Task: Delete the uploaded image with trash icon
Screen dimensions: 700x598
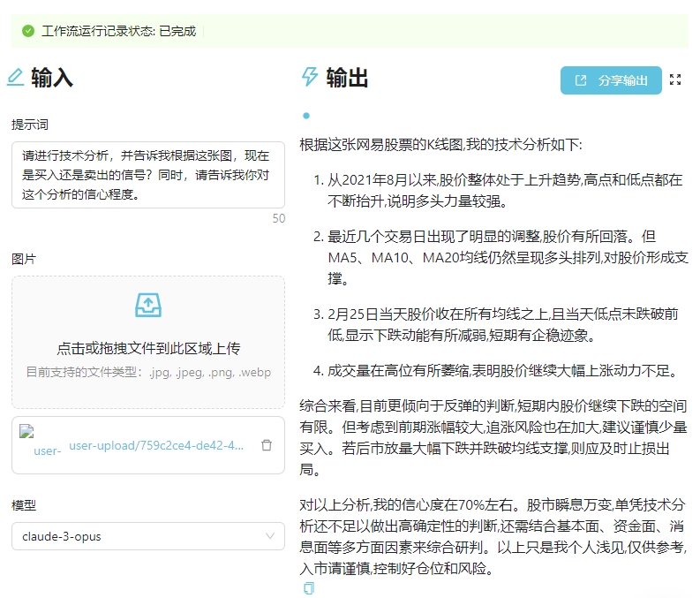Action: [267, 445]
